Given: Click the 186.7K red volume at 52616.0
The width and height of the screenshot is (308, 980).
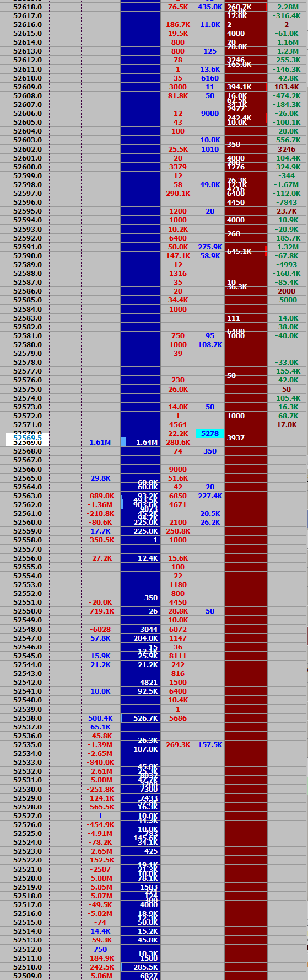Looking at the screenshot, I should pos(178,25).
